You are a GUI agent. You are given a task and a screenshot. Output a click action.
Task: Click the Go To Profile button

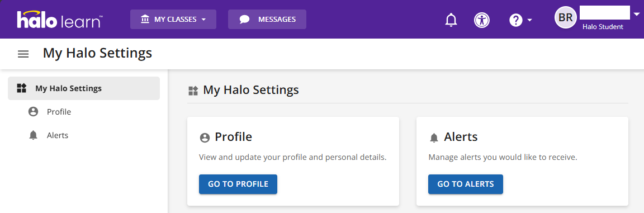[238, 184]
